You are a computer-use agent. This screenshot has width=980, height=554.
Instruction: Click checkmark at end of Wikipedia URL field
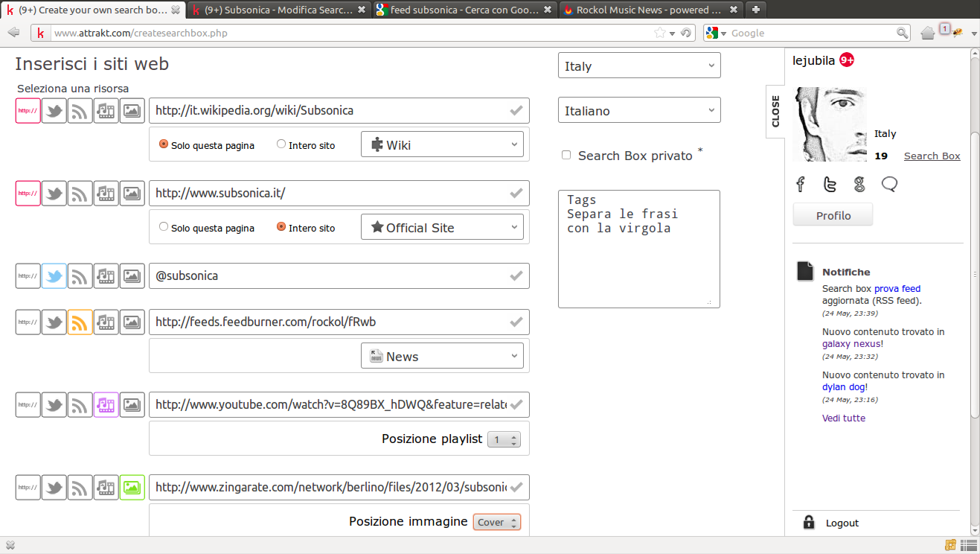pyautogui.click(x=516, y=111)
